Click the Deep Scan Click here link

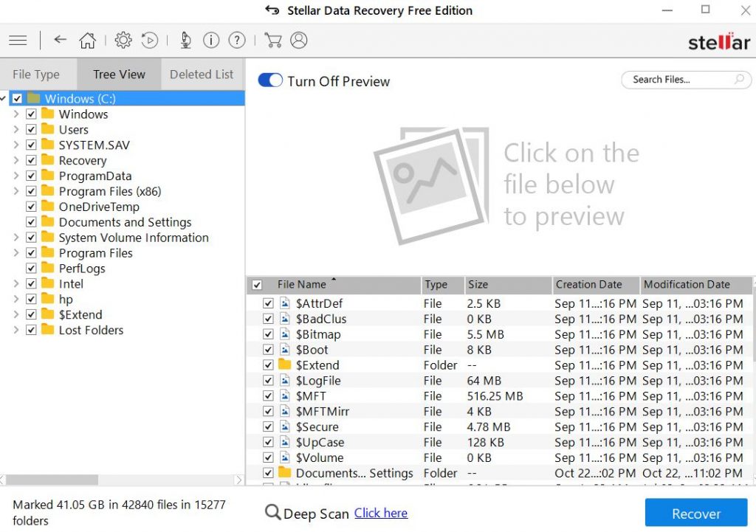pos(381,512)
